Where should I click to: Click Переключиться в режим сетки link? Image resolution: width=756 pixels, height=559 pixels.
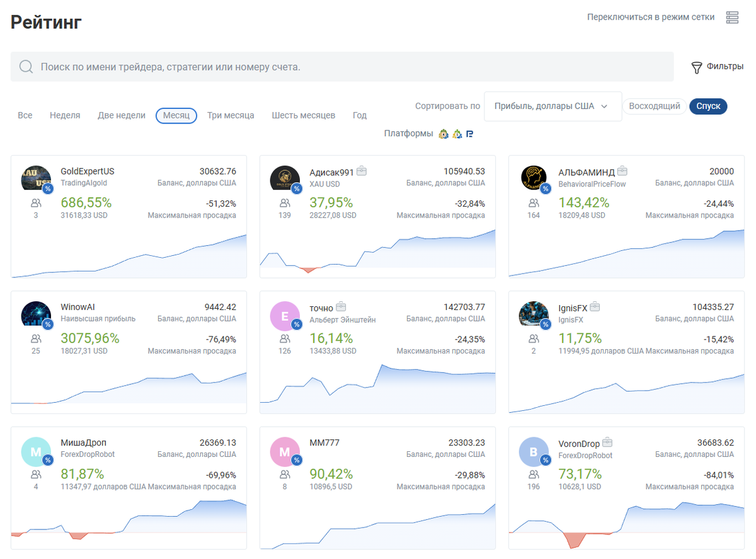pos(651,17)
